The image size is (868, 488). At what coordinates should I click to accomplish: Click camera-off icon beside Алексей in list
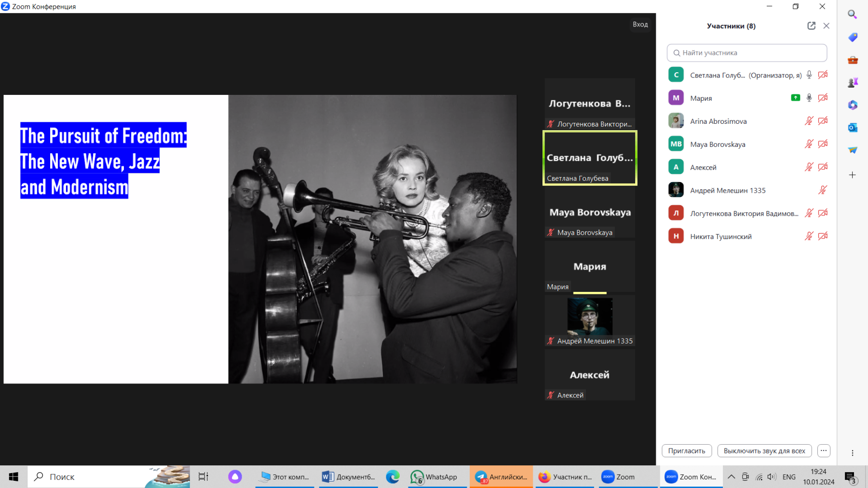[823, 167]
